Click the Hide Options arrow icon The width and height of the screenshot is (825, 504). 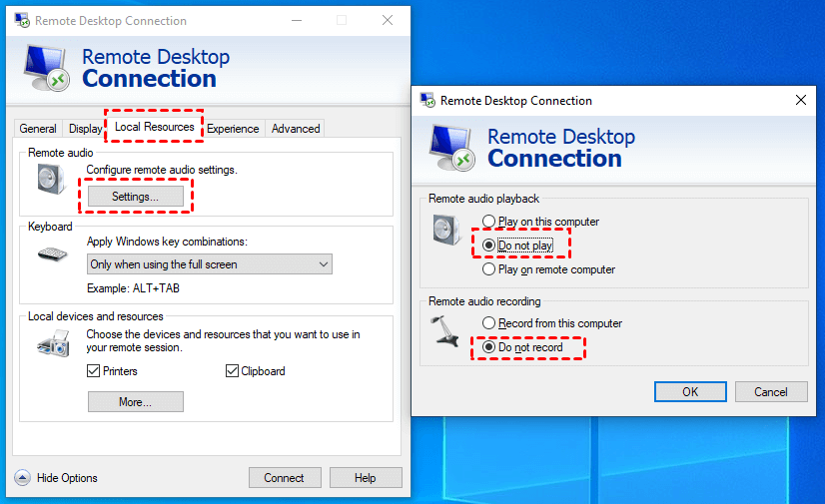coord(22,477)
